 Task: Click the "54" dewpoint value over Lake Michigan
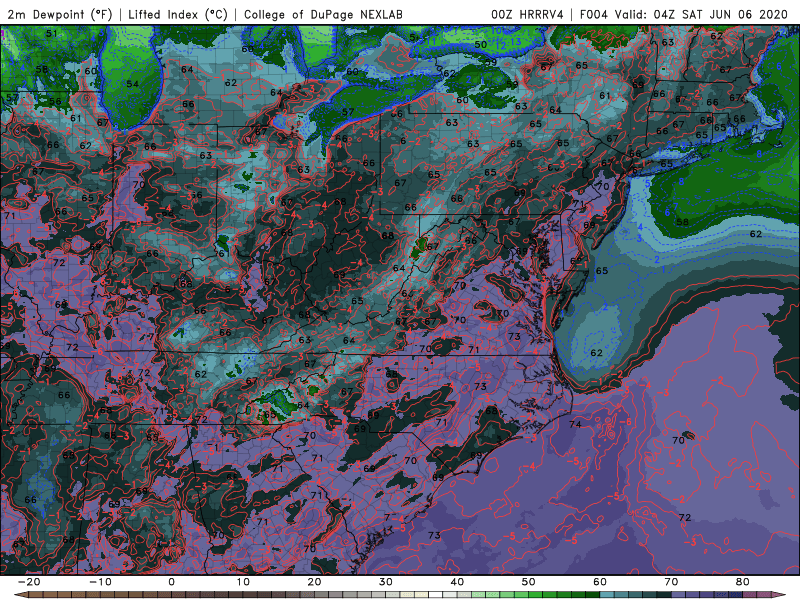tap(133, 84)
